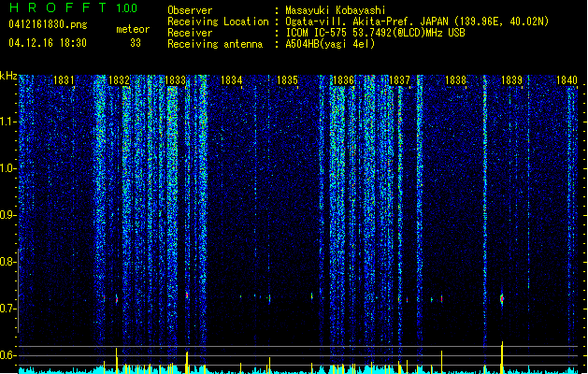This screenshot has height=374, width=588.
Task: Click the 1835 time marker
Action: 287,80
